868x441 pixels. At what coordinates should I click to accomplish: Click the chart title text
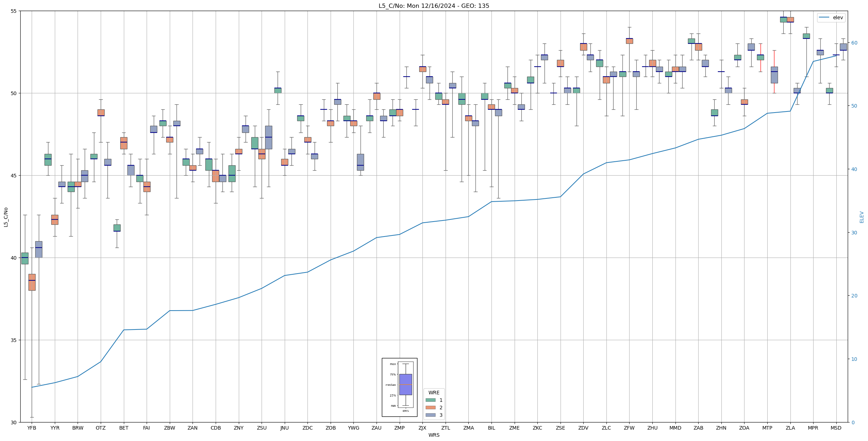coord(433,6)
